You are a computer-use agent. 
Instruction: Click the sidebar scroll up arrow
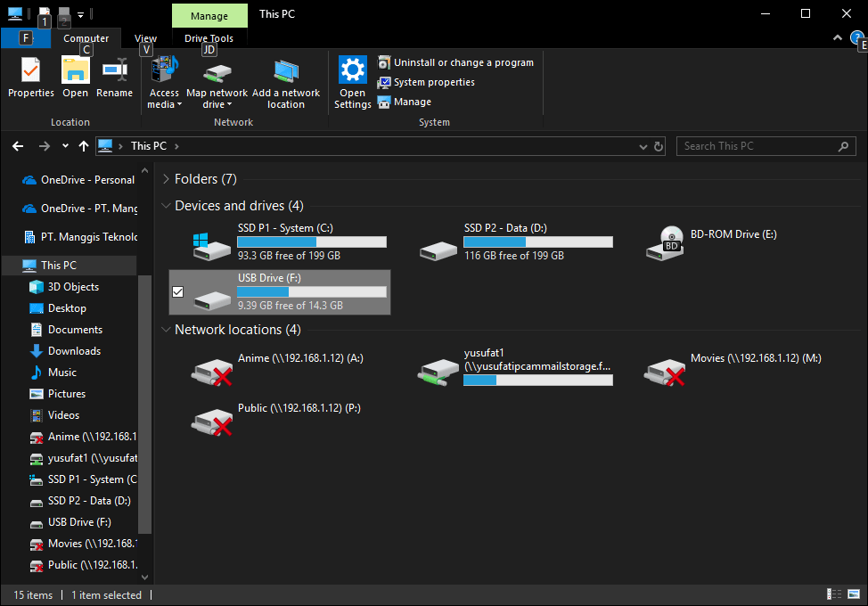[x=145, y=170]
